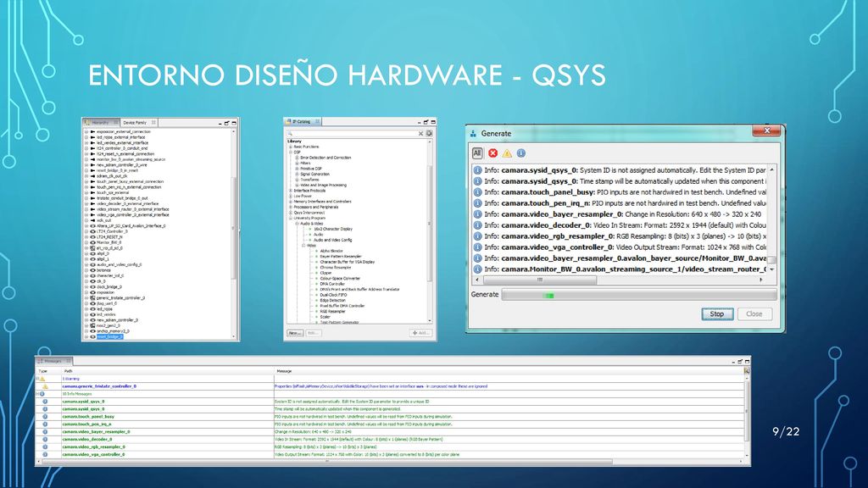Select the camara.video_decoder_0 info line in Generate

point(620,225)
